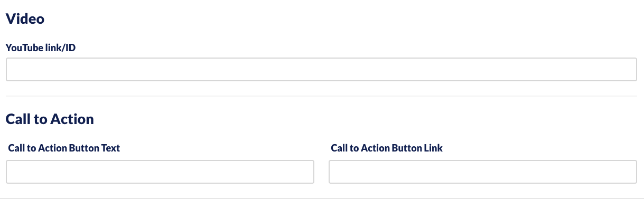
Task: Click the word Text in Button Text label
Action: (x=110, y=148)
